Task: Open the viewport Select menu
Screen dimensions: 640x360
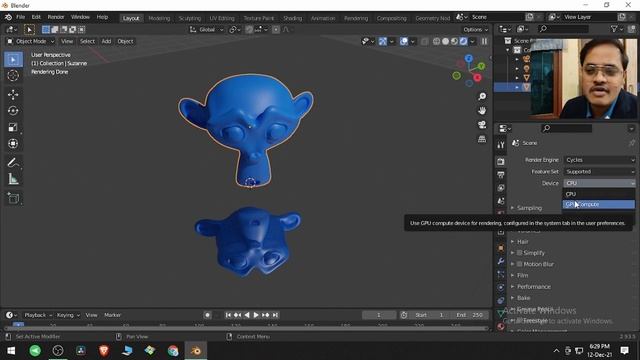Action: (87, 41)
